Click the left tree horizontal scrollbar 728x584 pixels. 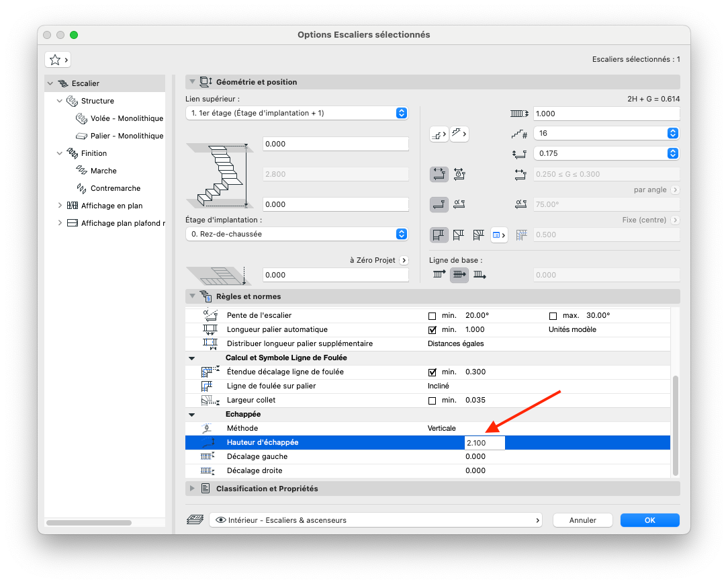(x=89, y=523)
